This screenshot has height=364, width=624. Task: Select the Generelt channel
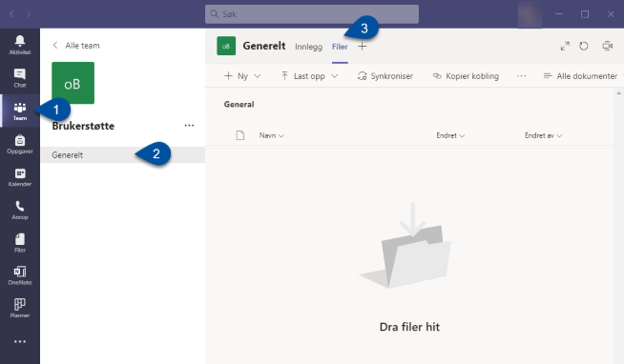(x=122, y=155)
